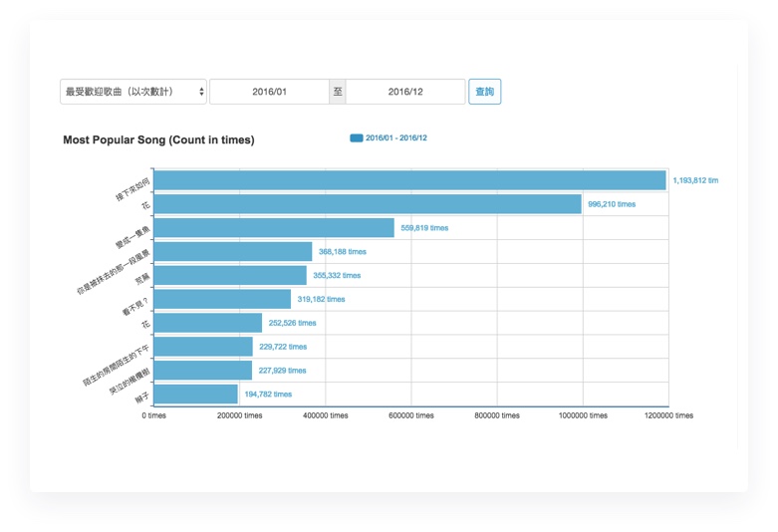
Task: Click the Most Popular Song chart title
Action: tap(158, 140)
